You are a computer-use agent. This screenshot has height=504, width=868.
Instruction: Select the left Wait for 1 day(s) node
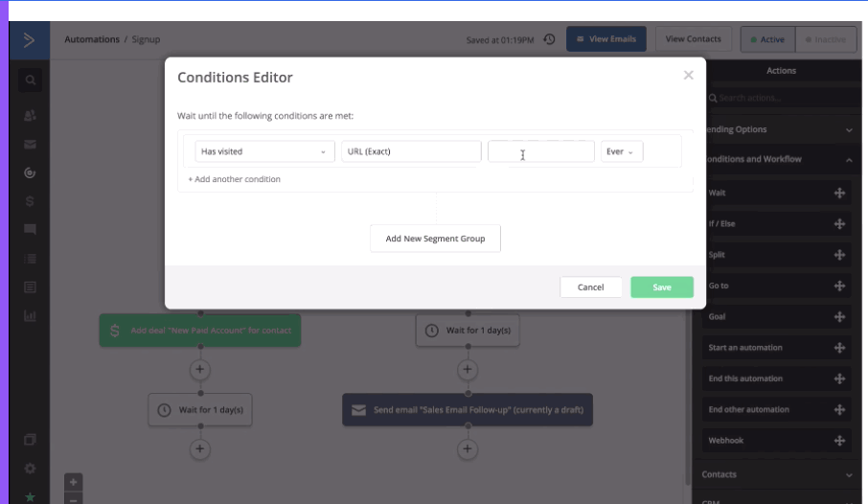pos(200,410)
